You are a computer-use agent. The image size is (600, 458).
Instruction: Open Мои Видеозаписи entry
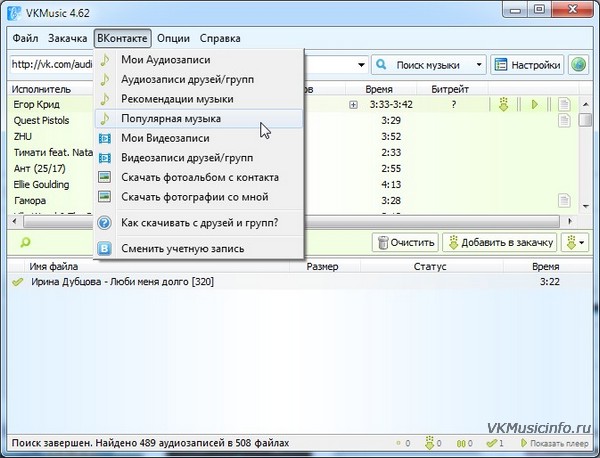[x=199, y=138]
